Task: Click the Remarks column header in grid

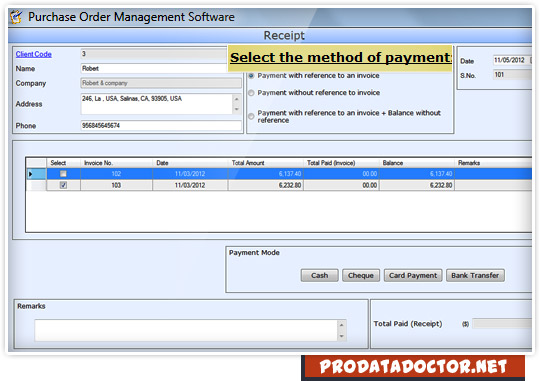Action: (493, 163)
